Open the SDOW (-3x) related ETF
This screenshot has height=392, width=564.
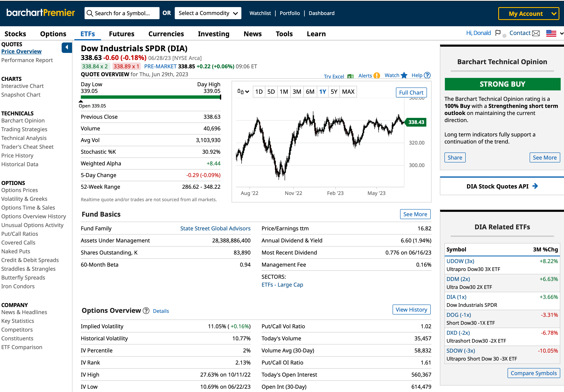coord(460,351)
